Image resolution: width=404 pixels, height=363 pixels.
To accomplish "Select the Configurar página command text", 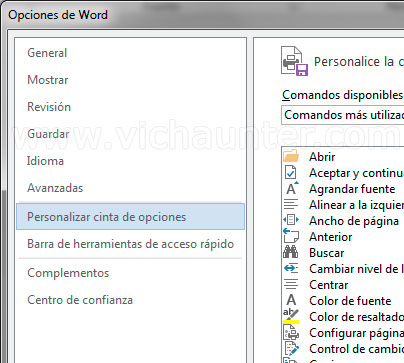I will pyautogui.click(x=356, y=333).
